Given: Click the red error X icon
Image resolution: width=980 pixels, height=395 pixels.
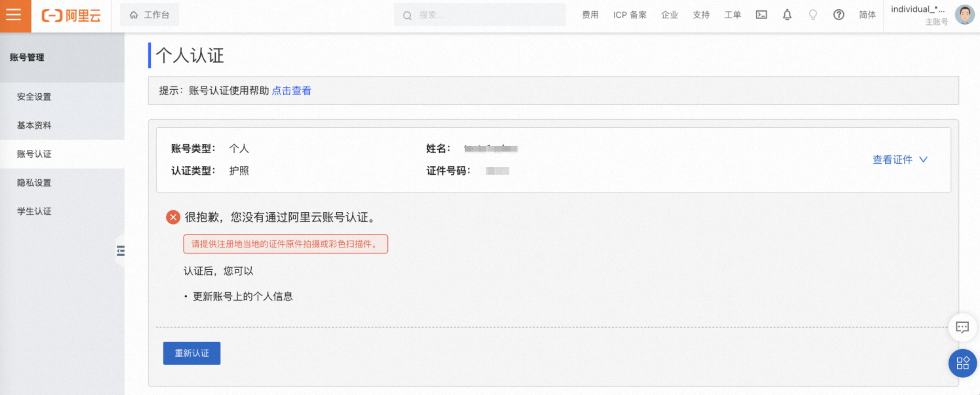Looking at the screenshot, I should pos(173,217).
